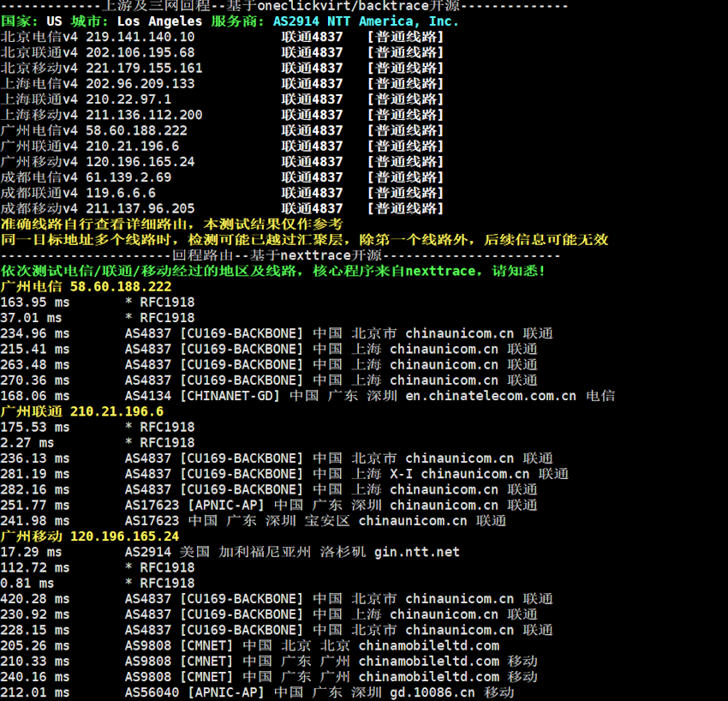Select the latency 282.16 ms
728x701 pixels.
coord(35,489)
